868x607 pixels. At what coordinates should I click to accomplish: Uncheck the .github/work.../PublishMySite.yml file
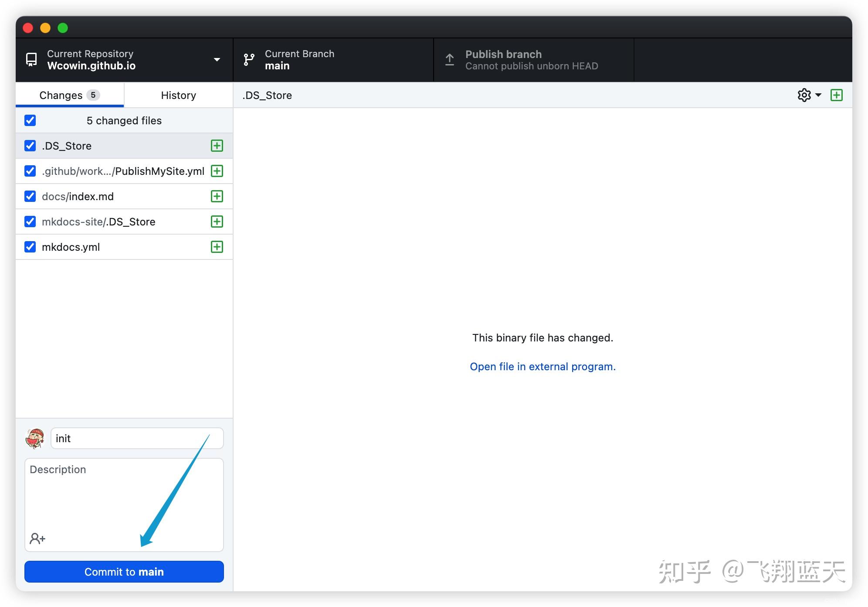pyautogui.click(x=30, y=171)
